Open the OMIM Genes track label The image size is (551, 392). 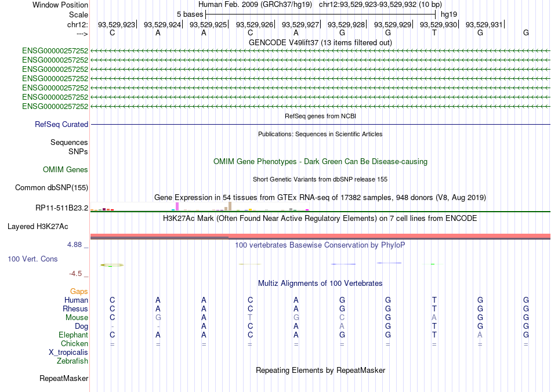65,170
